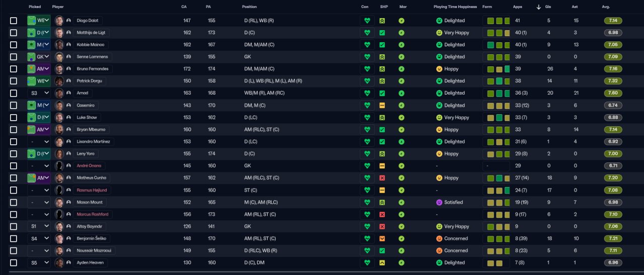Click the player info icon beside Kobbie Mainoo

68,45
